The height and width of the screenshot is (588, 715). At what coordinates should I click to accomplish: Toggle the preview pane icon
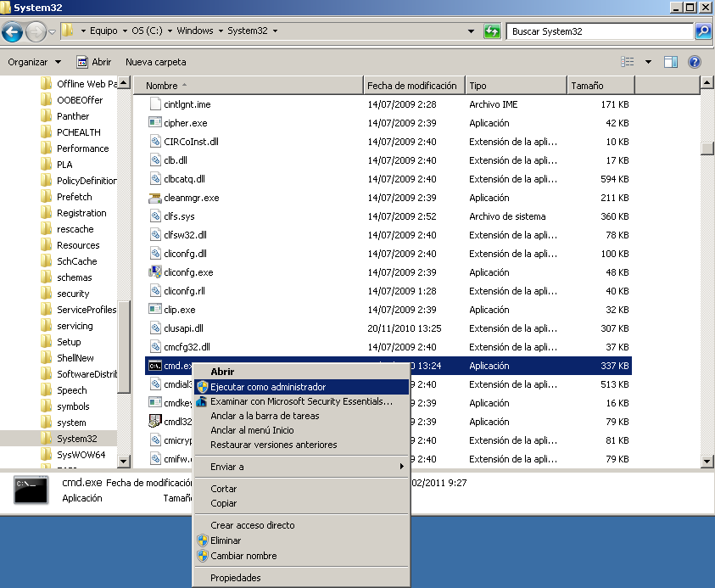click(x=671, y=62)
